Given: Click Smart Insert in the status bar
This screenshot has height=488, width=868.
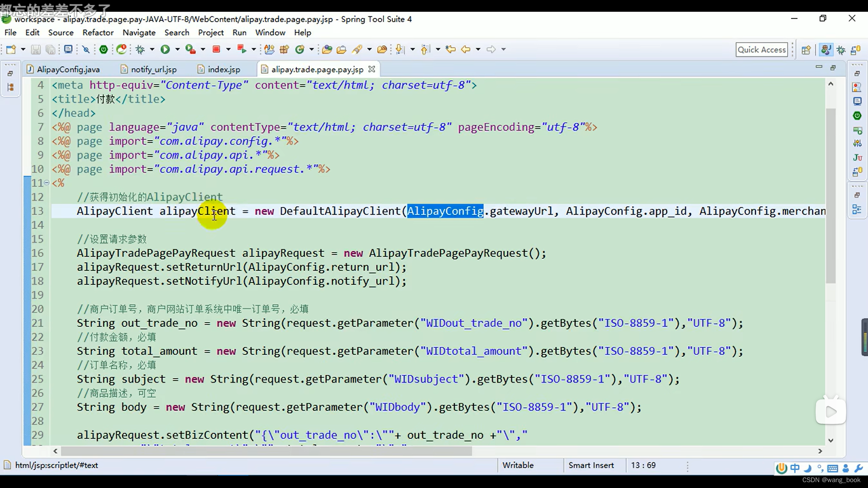Looking at the screenshot, I should [x=591, y=465].
